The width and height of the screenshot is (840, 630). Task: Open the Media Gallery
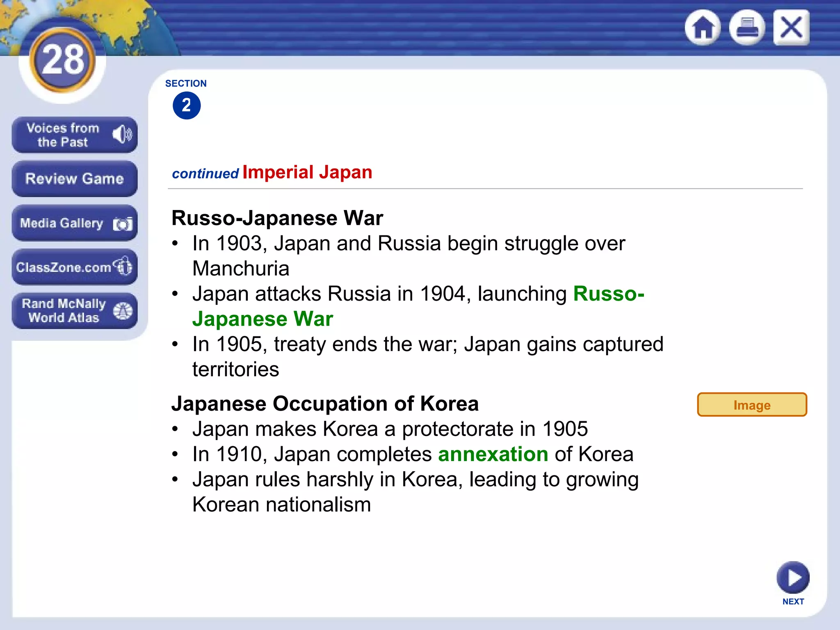point(62,223)
